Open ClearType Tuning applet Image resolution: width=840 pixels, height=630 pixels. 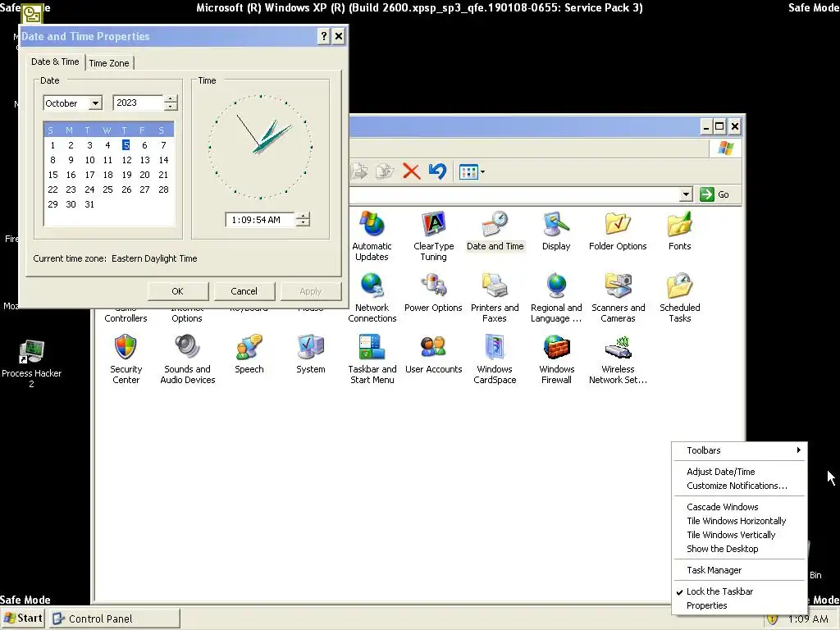coord(433,235)
